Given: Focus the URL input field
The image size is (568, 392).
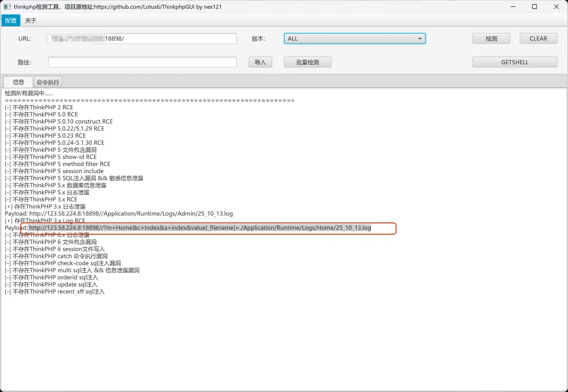Looking at the screenshot, I should [x=143, y=38].
